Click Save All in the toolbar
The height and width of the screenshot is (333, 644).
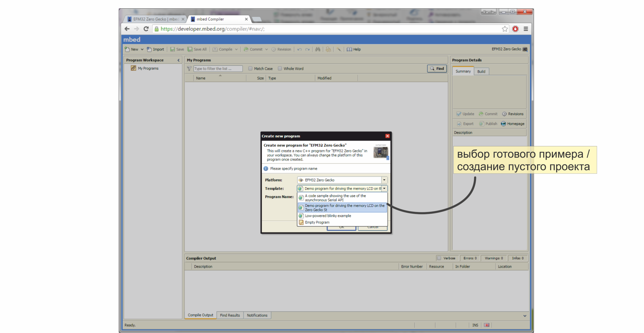click(197, 49)
